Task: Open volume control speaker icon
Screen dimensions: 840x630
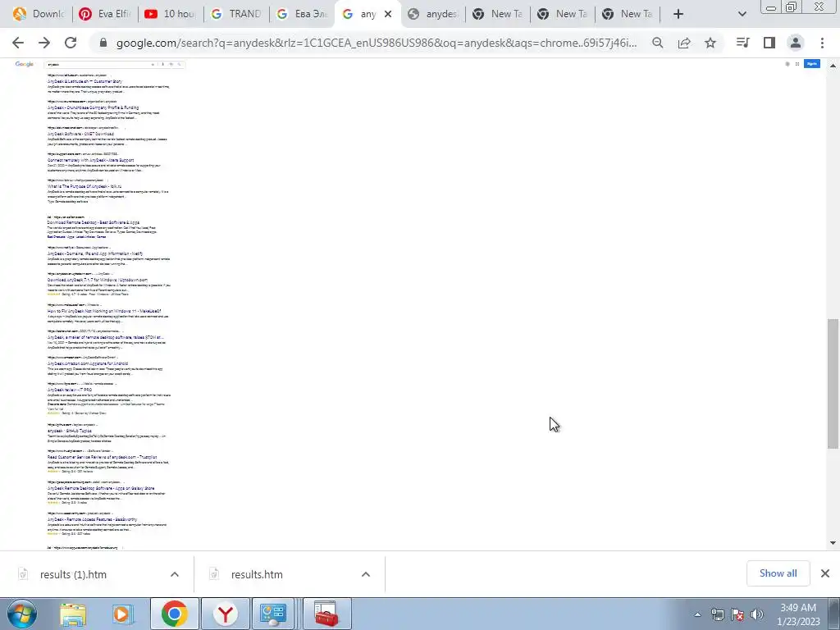Action: [757, 614]
